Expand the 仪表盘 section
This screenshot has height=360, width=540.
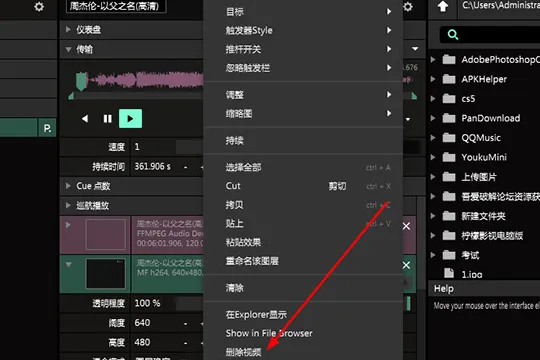coord(68,30)
